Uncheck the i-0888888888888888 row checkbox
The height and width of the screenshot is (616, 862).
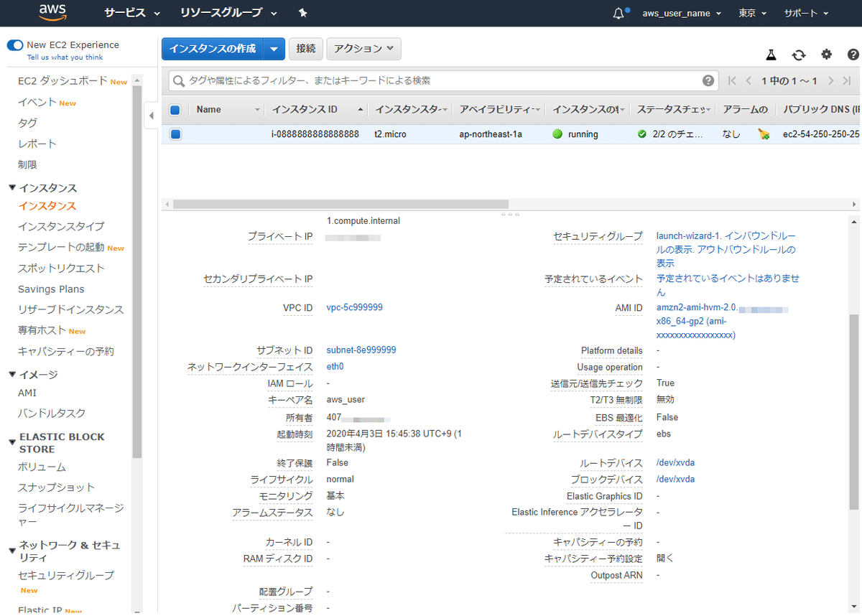(175, 134)
